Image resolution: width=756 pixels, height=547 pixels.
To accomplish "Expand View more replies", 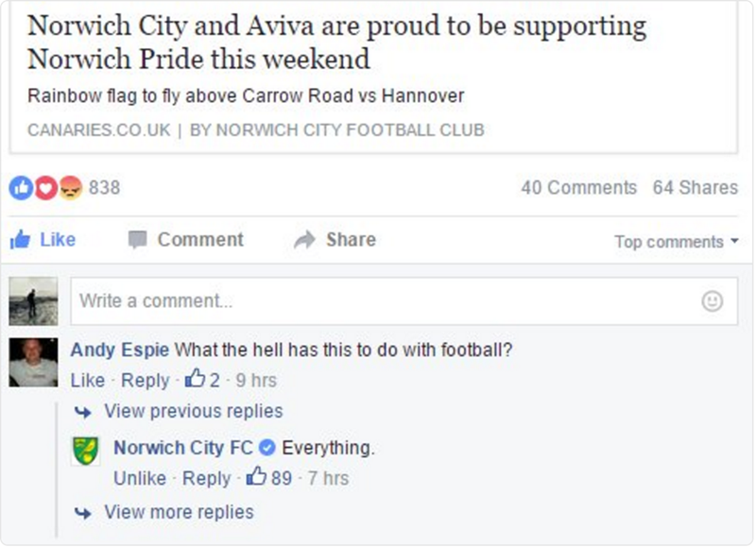I will tap(178, 512).
